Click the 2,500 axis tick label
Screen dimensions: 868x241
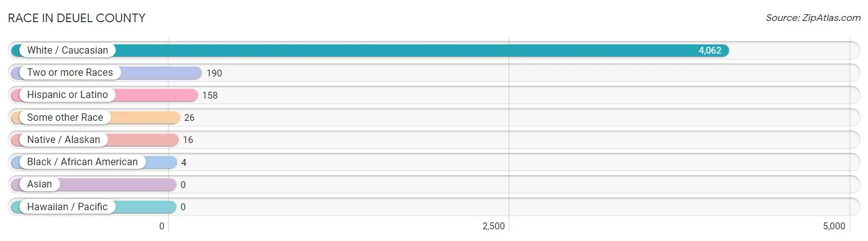pyautogui.click(x=494, y=226)
